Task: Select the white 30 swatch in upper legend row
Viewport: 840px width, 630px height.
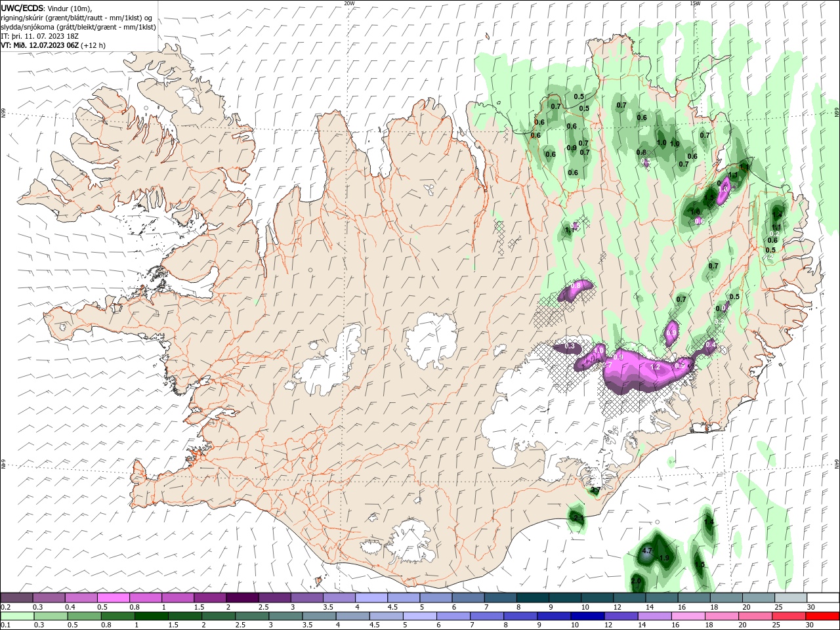Action: 822,598
